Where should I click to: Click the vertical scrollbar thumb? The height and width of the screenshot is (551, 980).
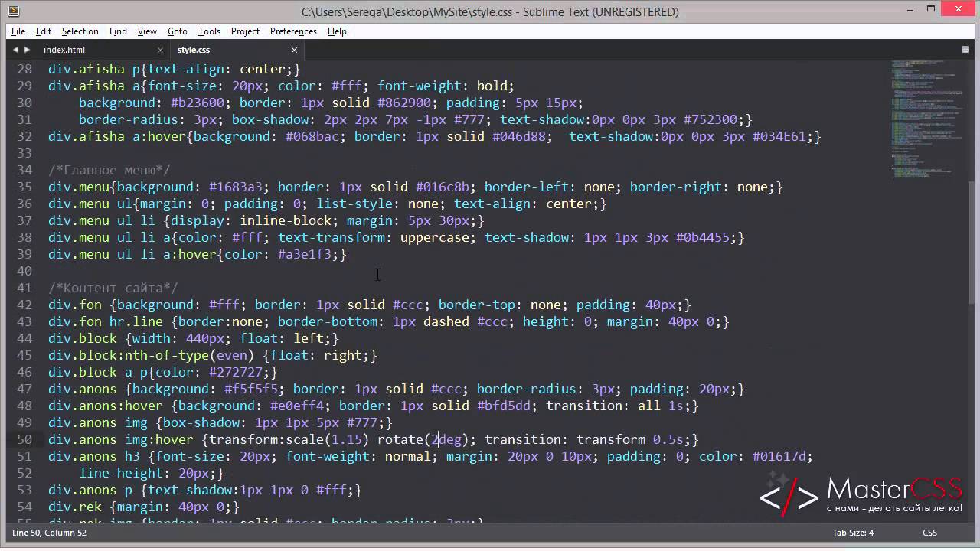click(x=972, y=241)
